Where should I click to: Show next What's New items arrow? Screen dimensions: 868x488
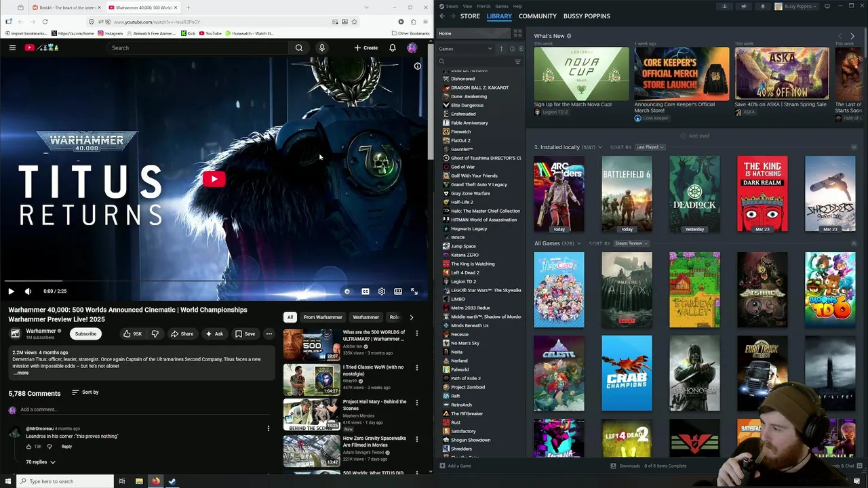pyautogui.click(x=852, y=36)
